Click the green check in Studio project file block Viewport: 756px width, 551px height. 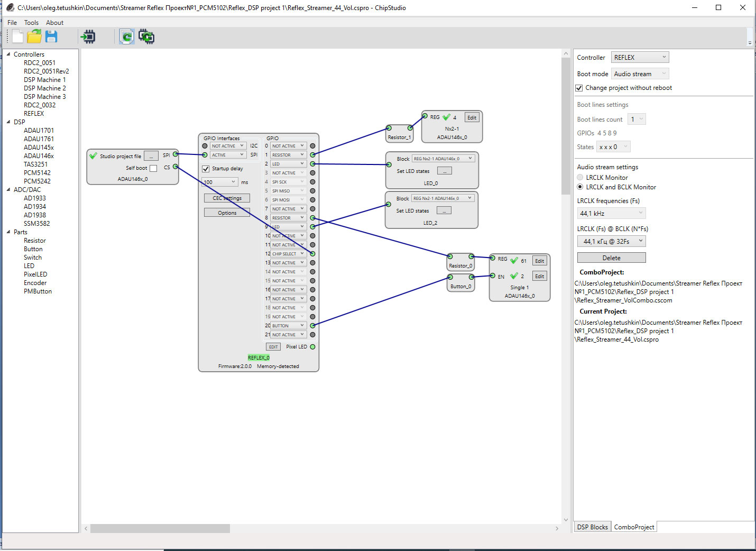[94, 156]
